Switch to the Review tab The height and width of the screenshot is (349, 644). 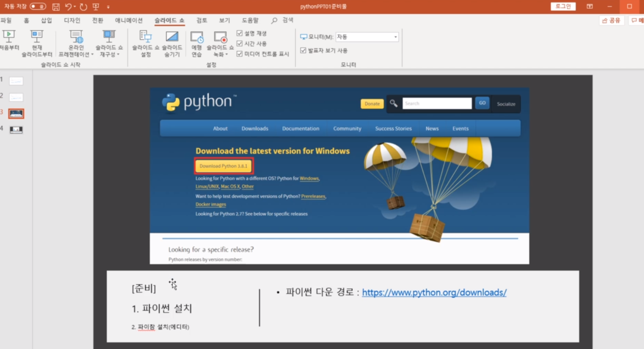click(x=202, y=20)
